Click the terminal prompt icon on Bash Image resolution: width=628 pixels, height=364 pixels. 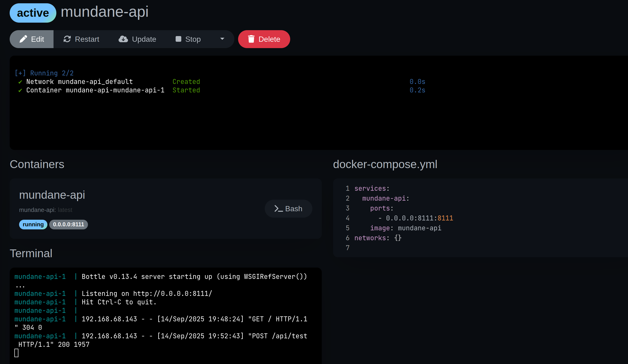pyautogui.click(x=278, y=209)
